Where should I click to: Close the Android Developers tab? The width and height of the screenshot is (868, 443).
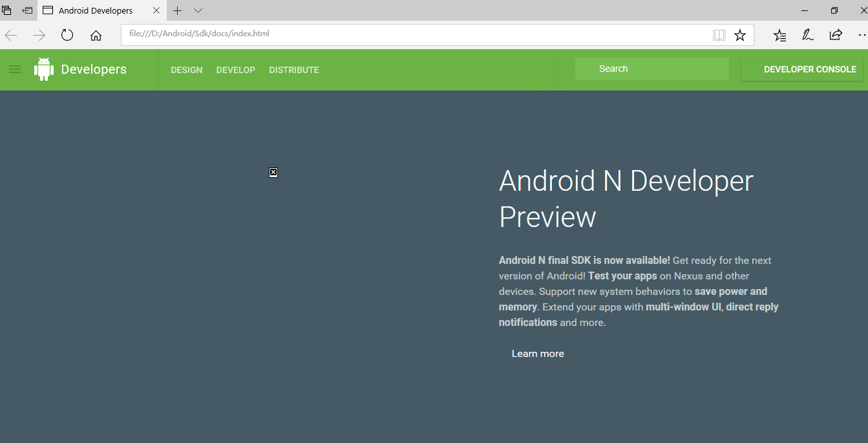click(156, 10)
